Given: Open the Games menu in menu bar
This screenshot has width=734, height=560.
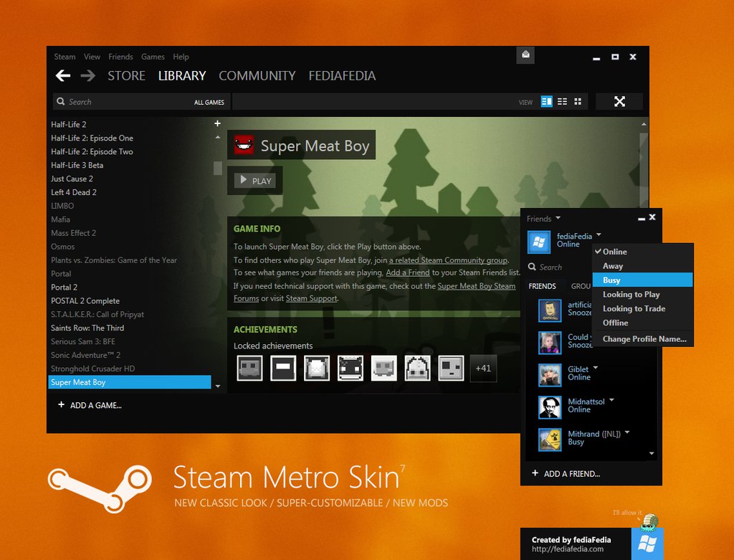Looking at the screenshot, I should (x=153, y=57).
